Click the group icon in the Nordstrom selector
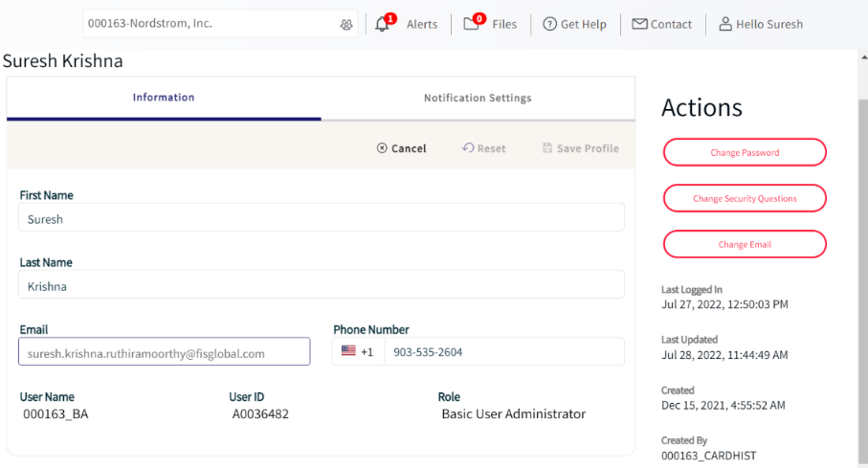This screenshot has height=468, width=868. pyautogui.click(x=346, y=24)
